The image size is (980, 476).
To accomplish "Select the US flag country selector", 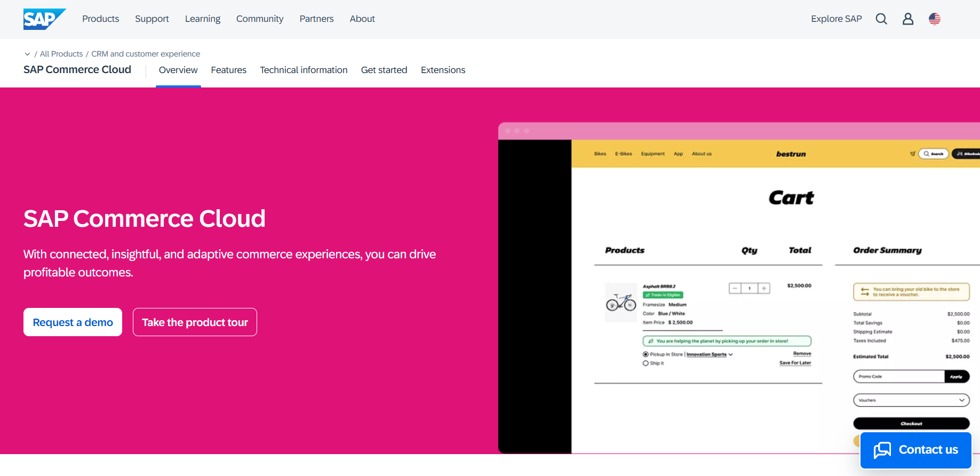I will click(x=935, y=19).
